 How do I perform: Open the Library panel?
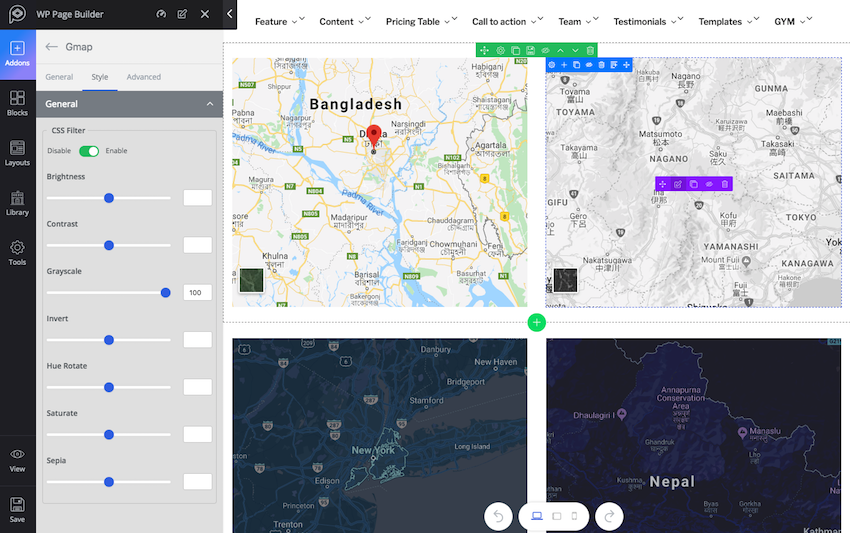pos(17,203)
